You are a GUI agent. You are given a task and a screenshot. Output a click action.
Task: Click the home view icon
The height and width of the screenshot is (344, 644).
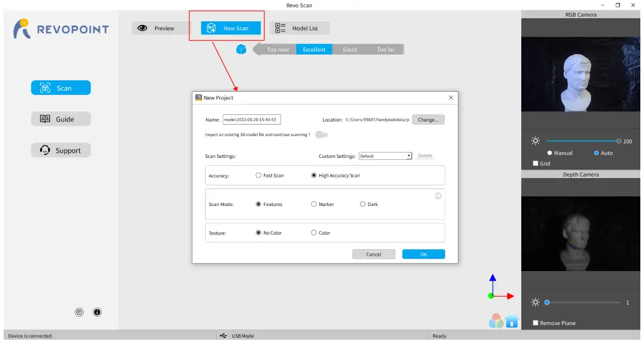(x=512, y=321)
